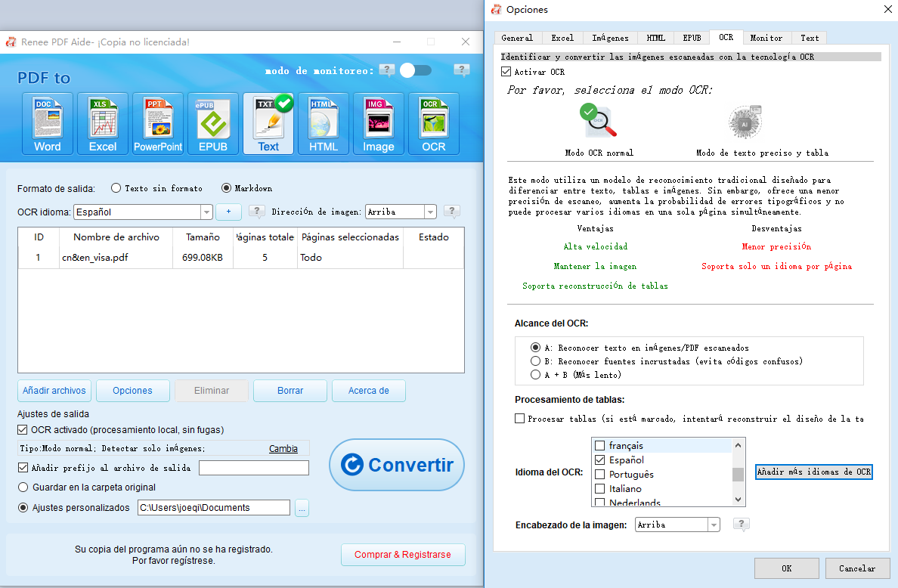Select the HTML conversion icon
This screenshot has width=898, height=588.
[323, 122]
